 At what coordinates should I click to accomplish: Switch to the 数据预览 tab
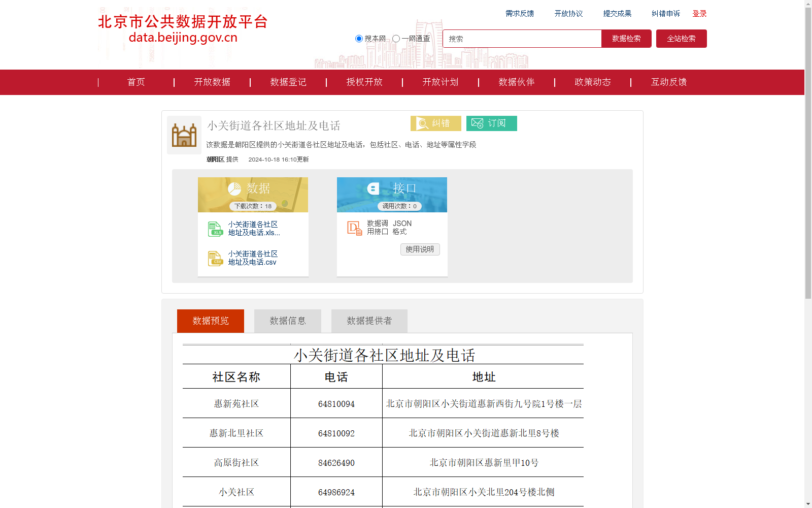click(x=211, y=321)
